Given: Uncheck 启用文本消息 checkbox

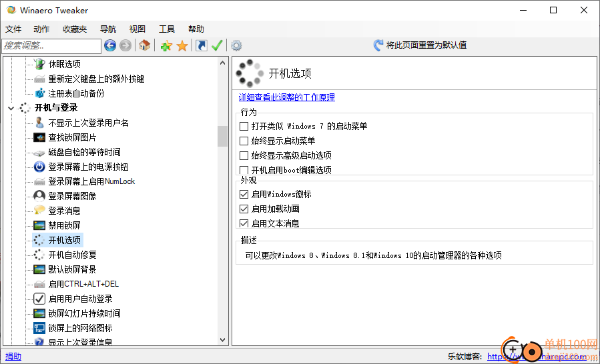Looking at the screenshot, I should coord(244,223).
